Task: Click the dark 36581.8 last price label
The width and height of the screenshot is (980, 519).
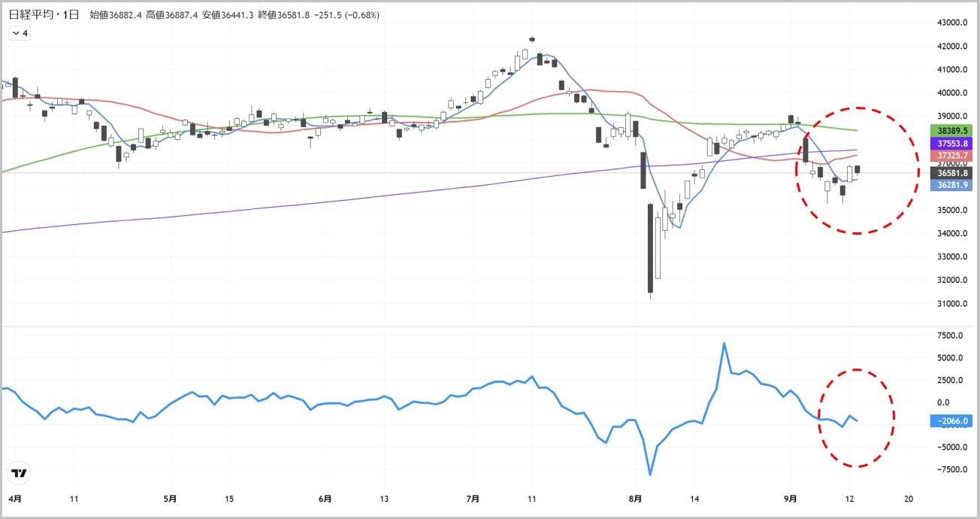Action: click(951, 173)
